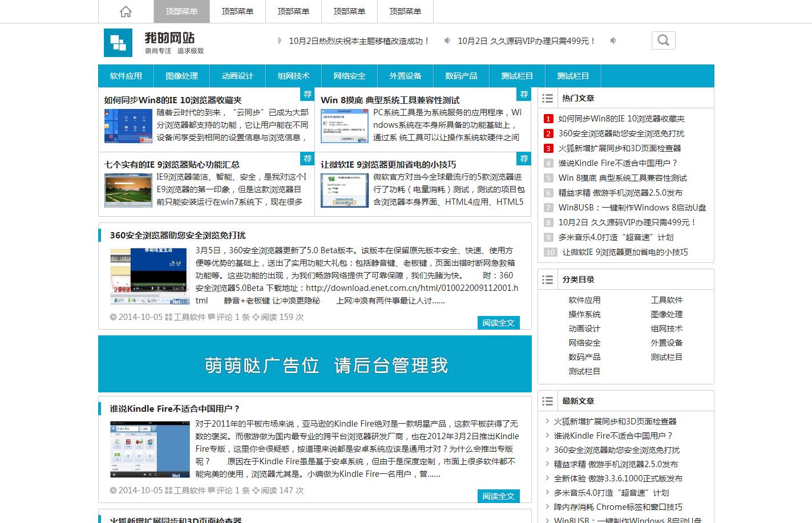
Task: Click the list icon beside 热门文章 header
Action: coord(547,98)
